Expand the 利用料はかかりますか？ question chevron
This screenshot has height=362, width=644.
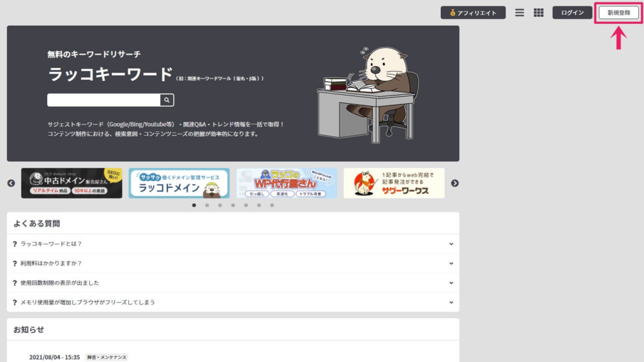[x=451, y=263]
